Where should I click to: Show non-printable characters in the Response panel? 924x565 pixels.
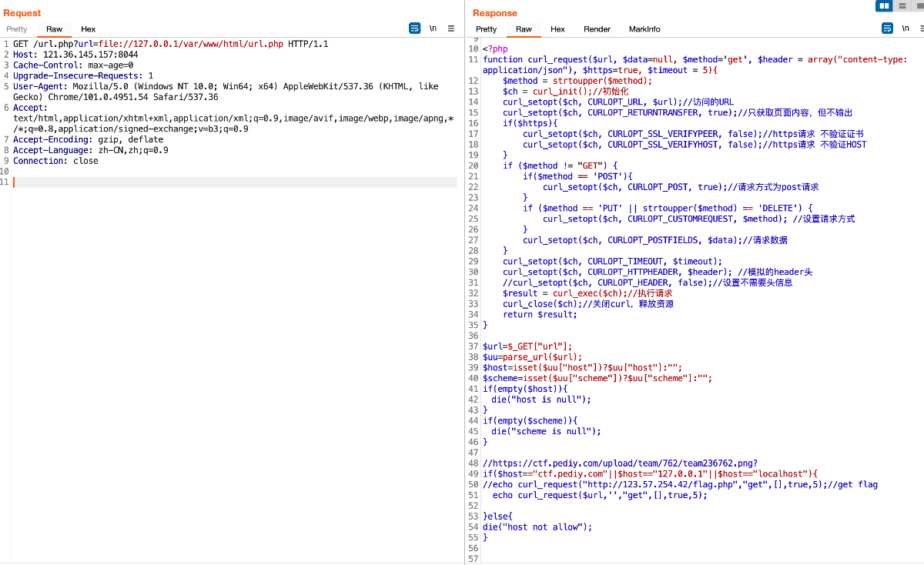(x=904, y=28)
